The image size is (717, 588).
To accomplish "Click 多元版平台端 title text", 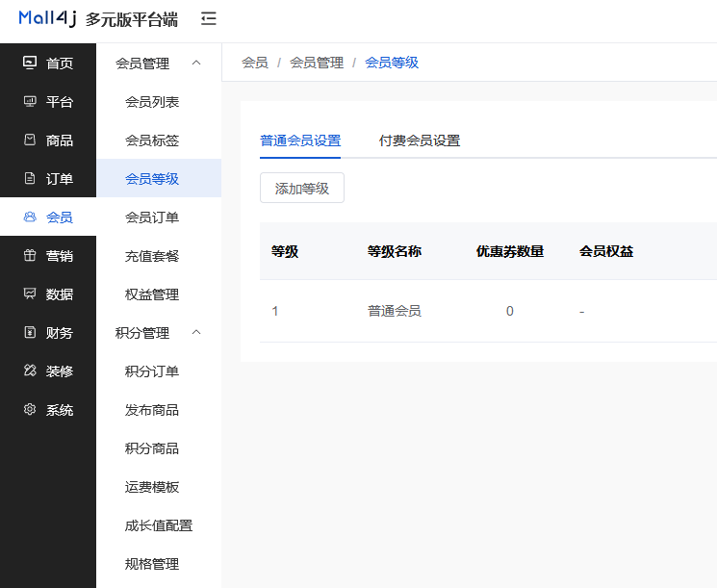I will pyautogui.click(x=131, y=19).
